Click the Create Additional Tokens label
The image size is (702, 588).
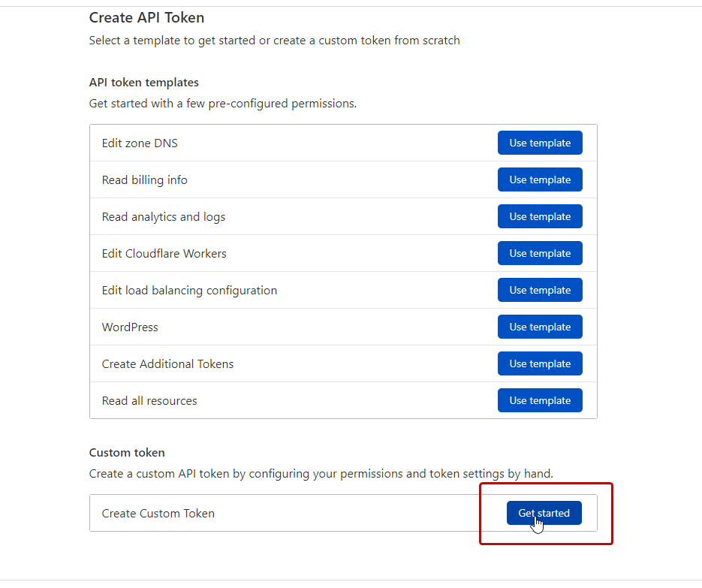(167, 363)
